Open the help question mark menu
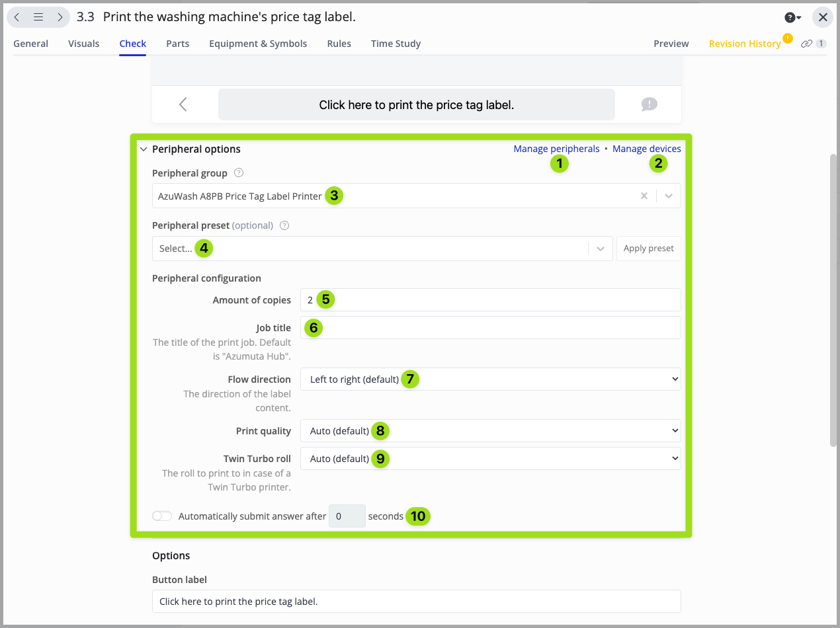The width and height of the screenshot is (840, 628). 792,18
